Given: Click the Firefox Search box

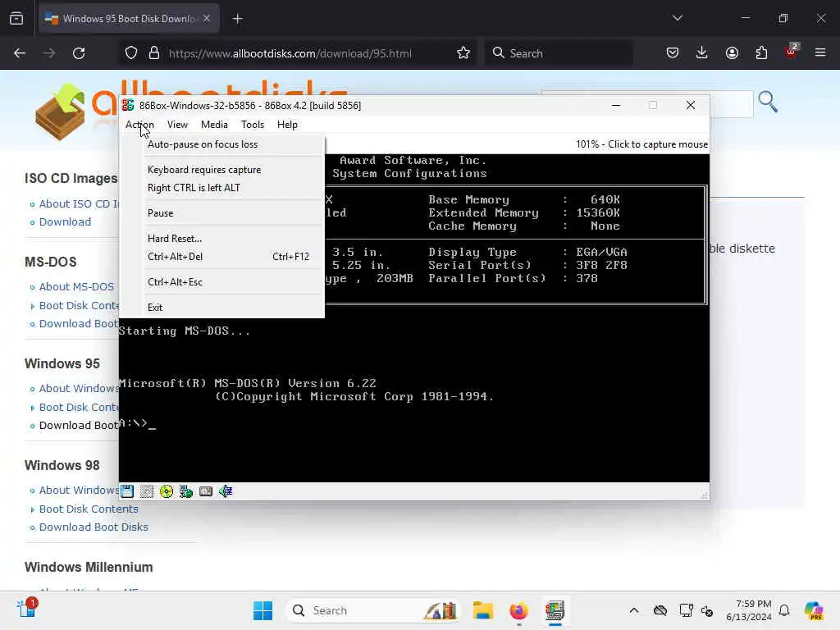Looking at the screenshot, I should [x=559, y=53].
